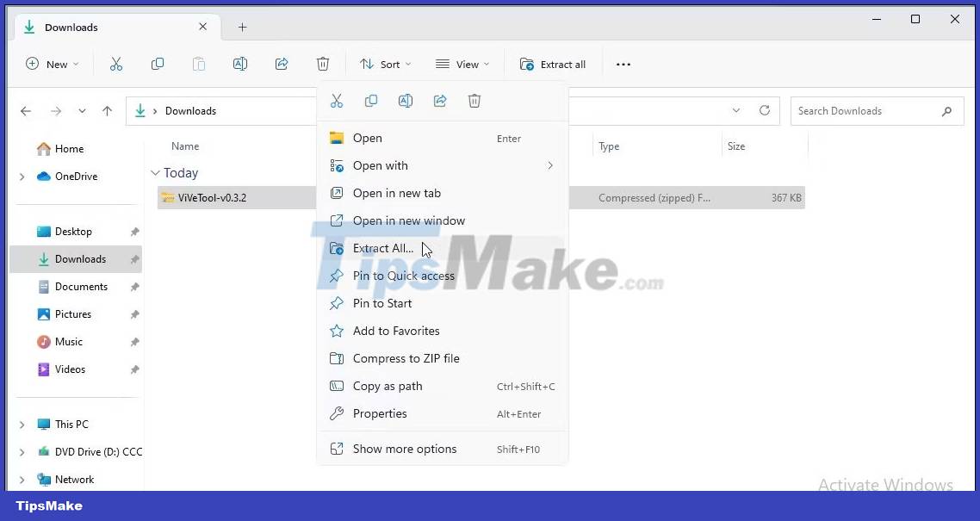Open a new File Explorer tab with the plus button

(243, 27)
